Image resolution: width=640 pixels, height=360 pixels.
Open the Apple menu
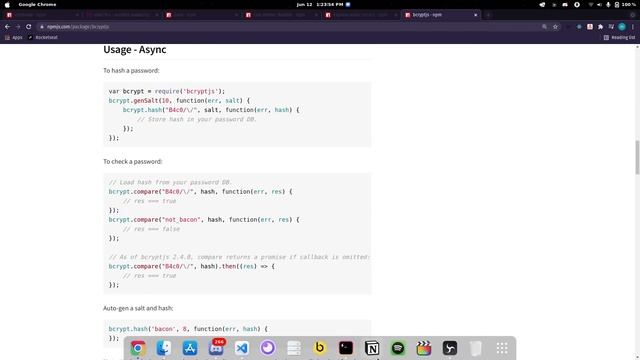(x=7, y=4)
